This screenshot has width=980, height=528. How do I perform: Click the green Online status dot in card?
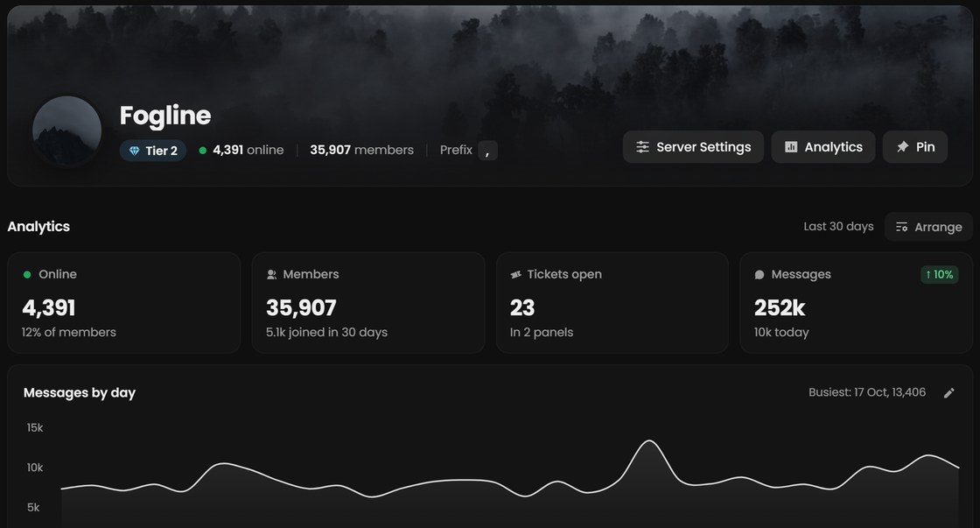[x=27, y=275]
